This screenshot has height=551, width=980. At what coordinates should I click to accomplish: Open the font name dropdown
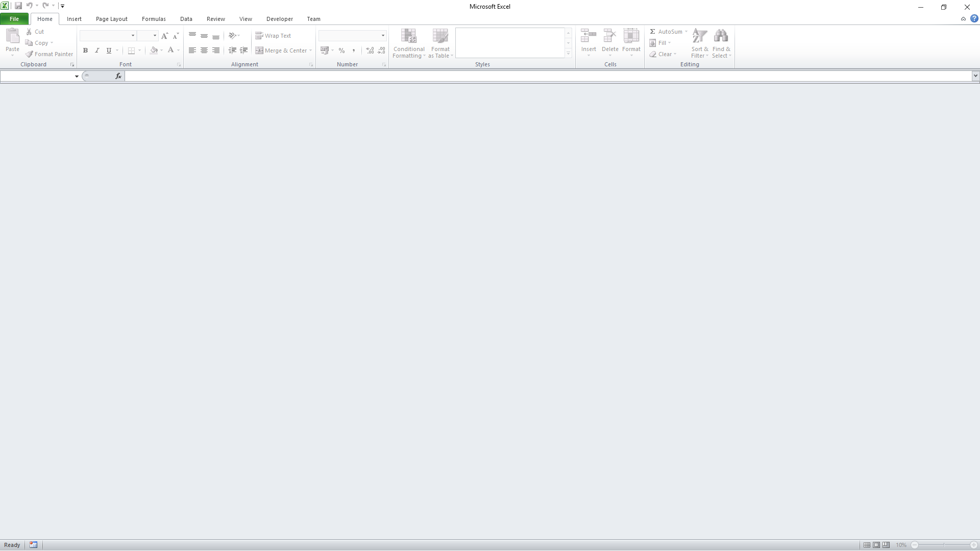tap(133, 36)
